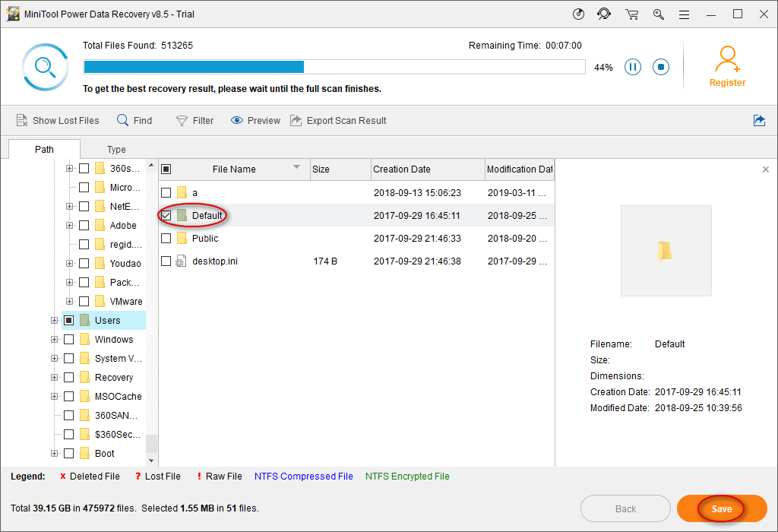
Task: Expand the 360s... tree node
Action: (x=69, y=168)
